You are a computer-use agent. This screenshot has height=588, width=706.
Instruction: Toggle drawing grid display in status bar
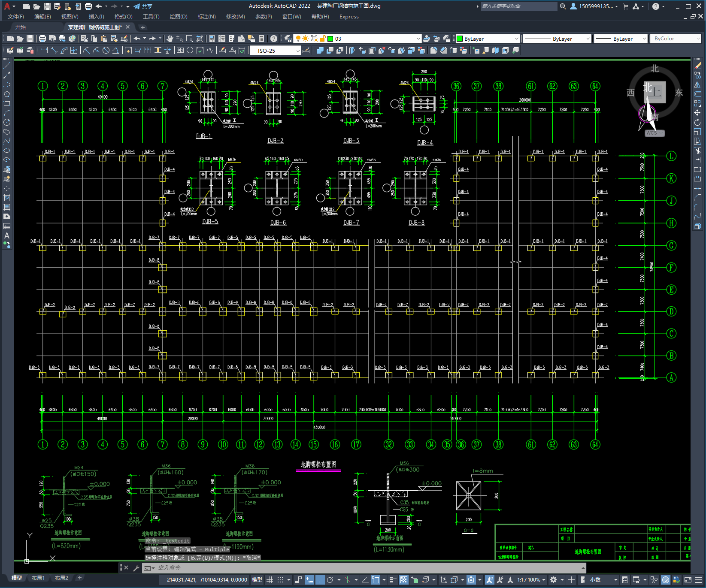click(x=270, y=580)
